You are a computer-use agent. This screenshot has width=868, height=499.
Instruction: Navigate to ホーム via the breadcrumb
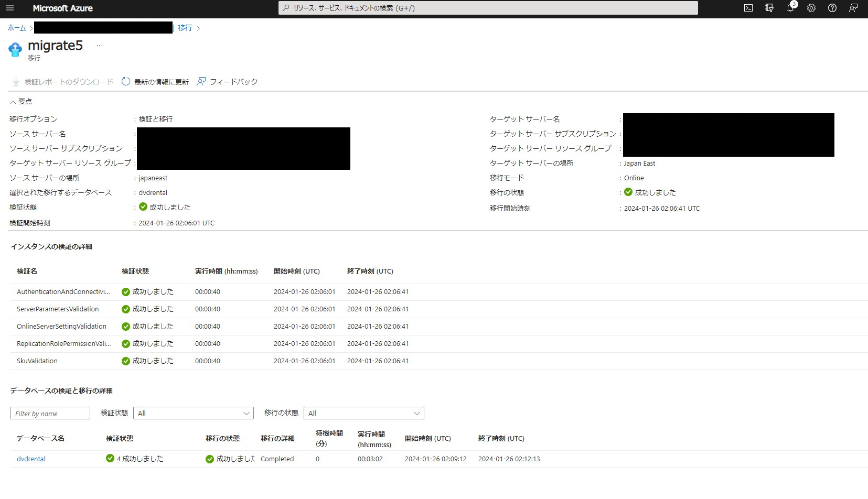pos(16,28)
